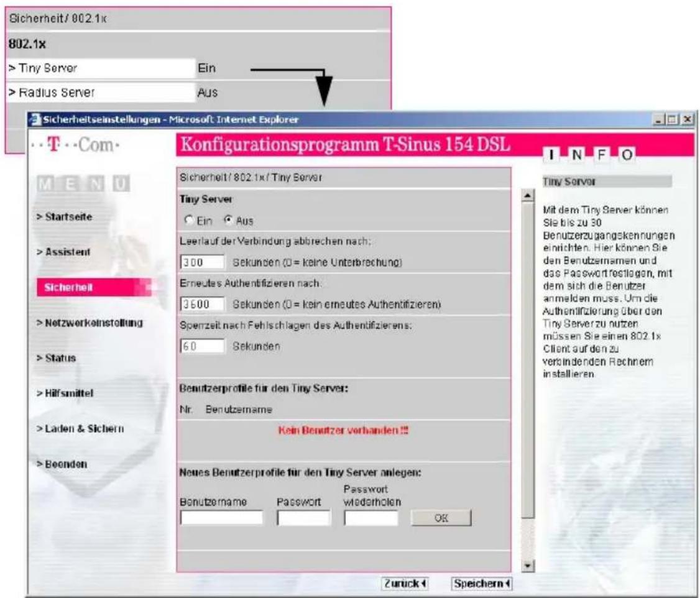Click the idle timeout field showing 300
Image resolution: width=700 pixels, height=598 pixels.
pos(202,262)
